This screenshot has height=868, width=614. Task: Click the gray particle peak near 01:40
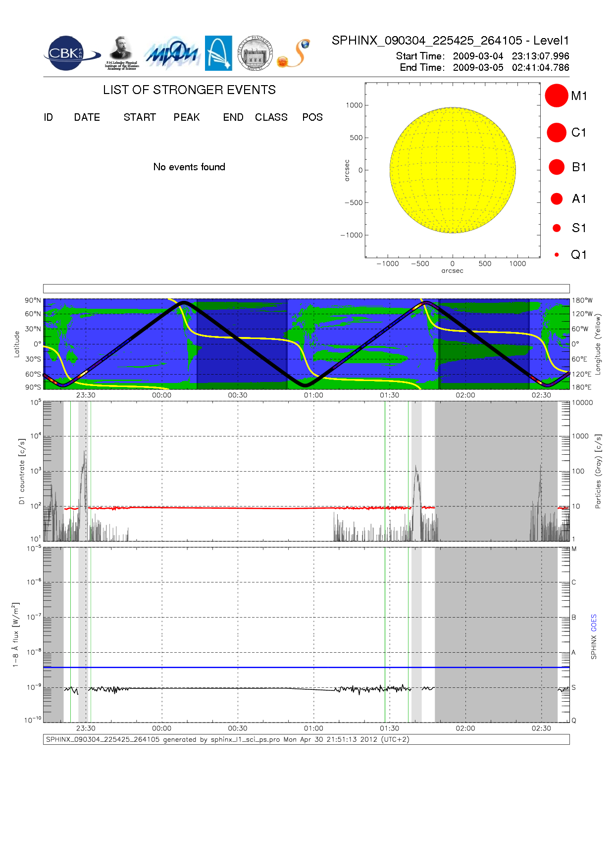(x=416, y=502)
